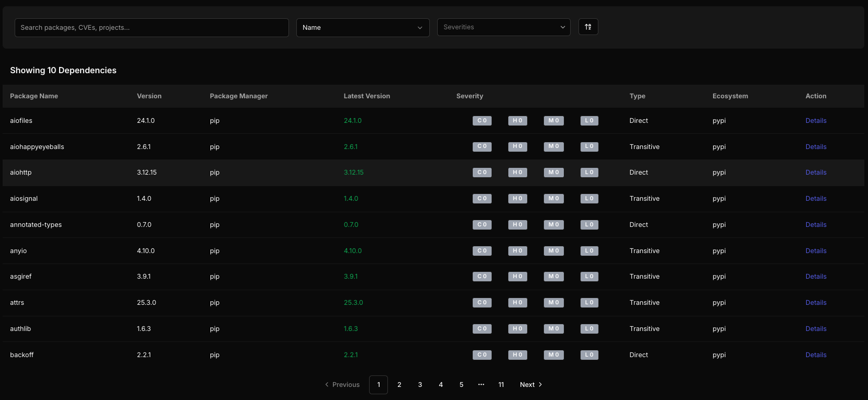Click the Direct type in backoff row

point(639,355)
